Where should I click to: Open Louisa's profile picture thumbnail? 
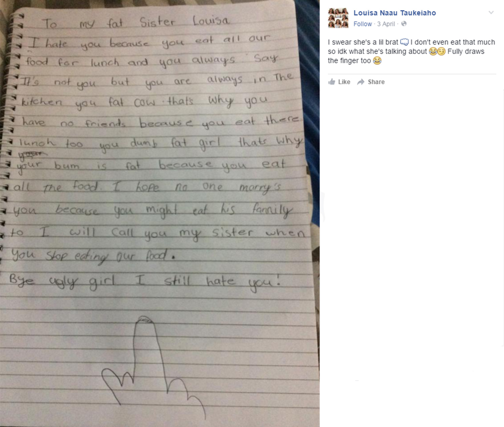(x=338, y=18)
